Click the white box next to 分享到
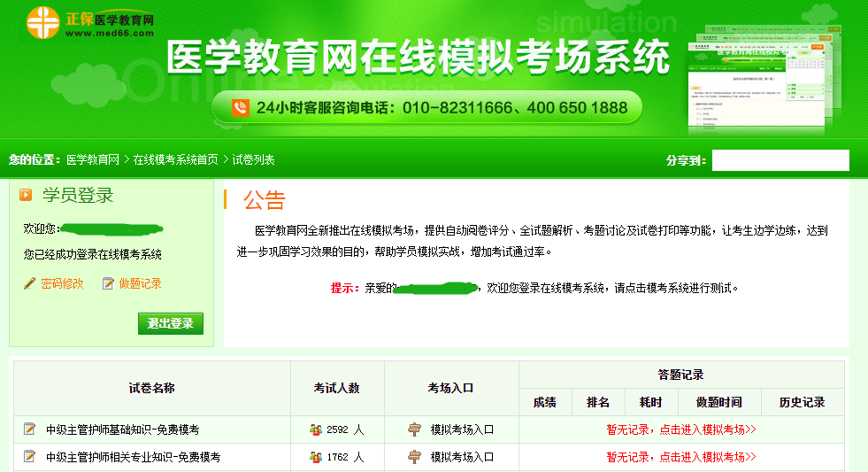This screenshot has height=472, width=868. pos(780,160)
